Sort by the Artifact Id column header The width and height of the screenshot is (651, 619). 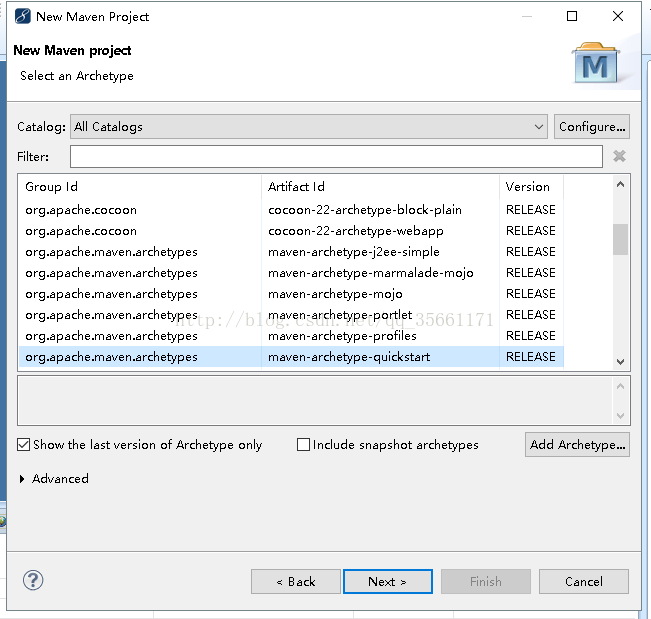click(x=380, y=187)
